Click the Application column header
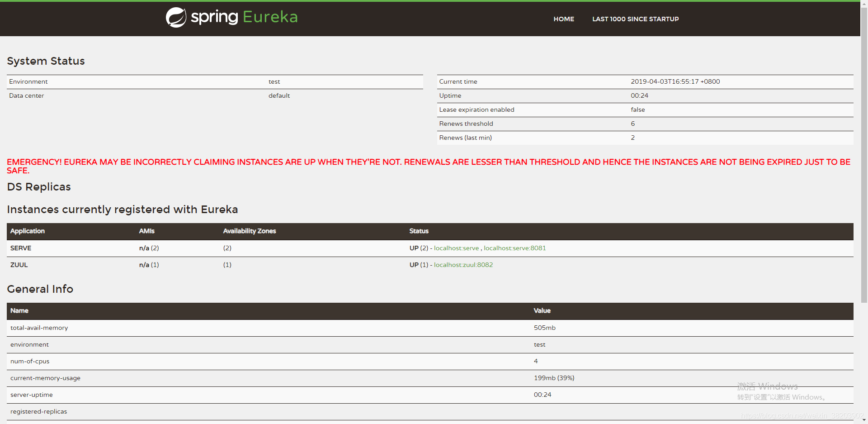The width and height of the screenshot is (868, 424). pos(28,231)
